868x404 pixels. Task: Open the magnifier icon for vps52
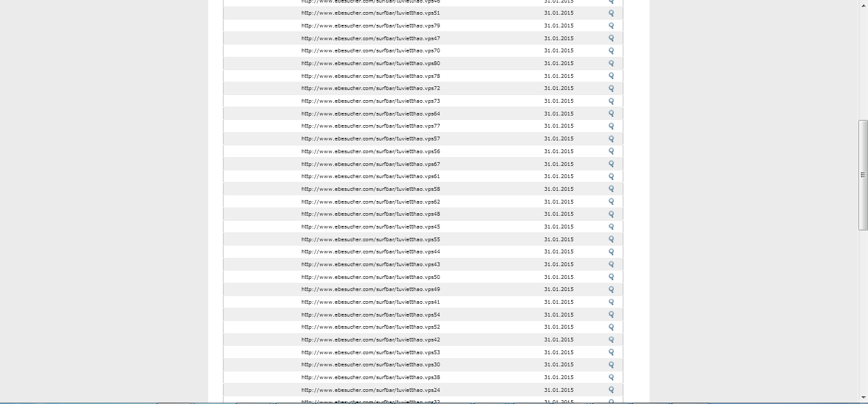point(611,327)
